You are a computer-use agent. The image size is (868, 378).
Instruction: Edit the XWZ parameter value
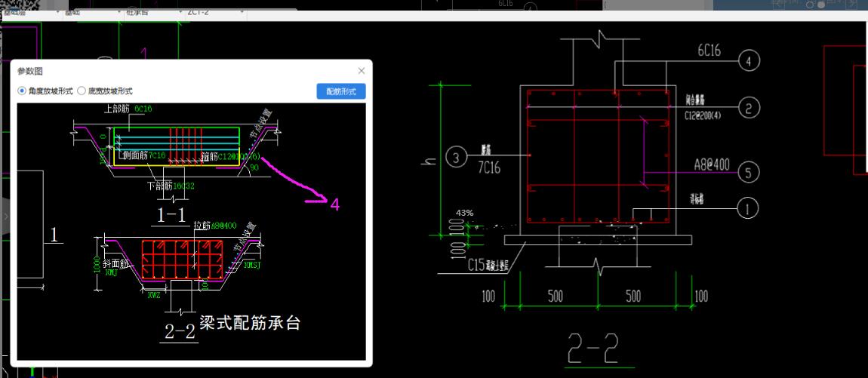pyautogui.click(x=153, y=295)
